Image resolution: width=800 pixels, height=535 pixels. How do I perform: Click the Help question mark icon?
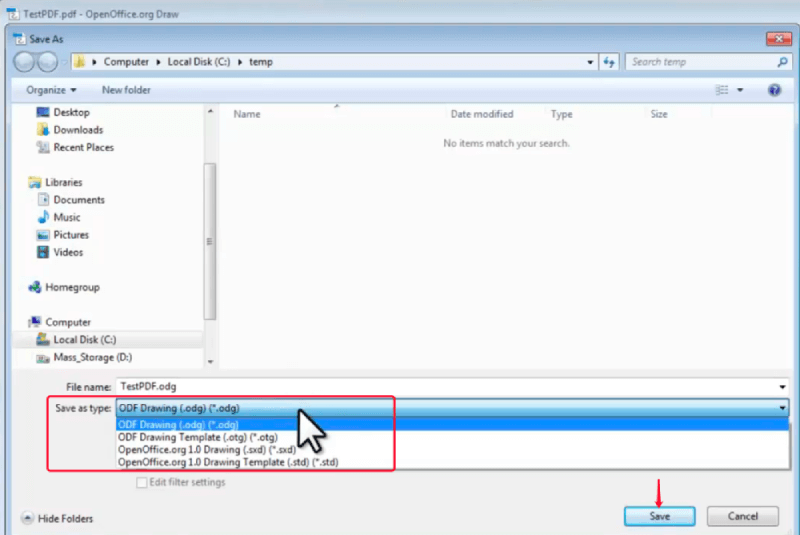[x=774, y=90]
